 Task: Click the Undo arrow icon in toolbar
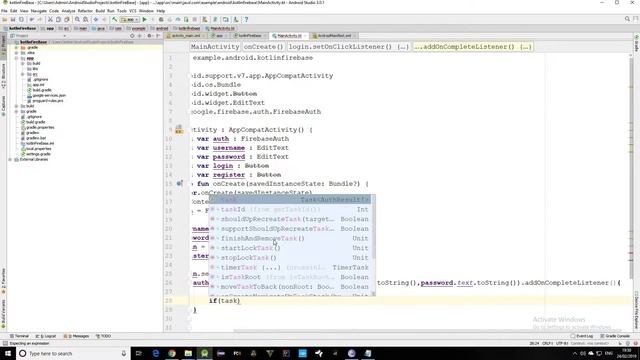31,20
